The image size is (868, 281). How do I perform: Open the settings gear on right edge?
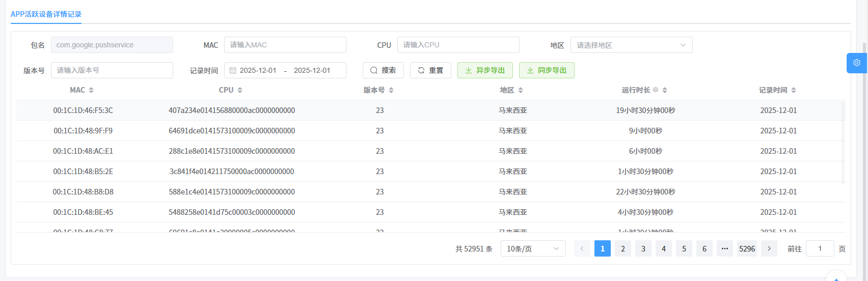point(857,63)
